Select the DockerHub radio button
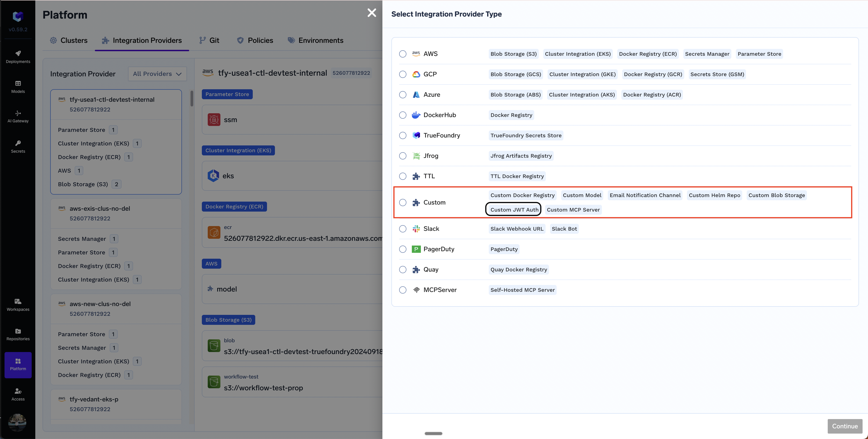 (403, 115)
